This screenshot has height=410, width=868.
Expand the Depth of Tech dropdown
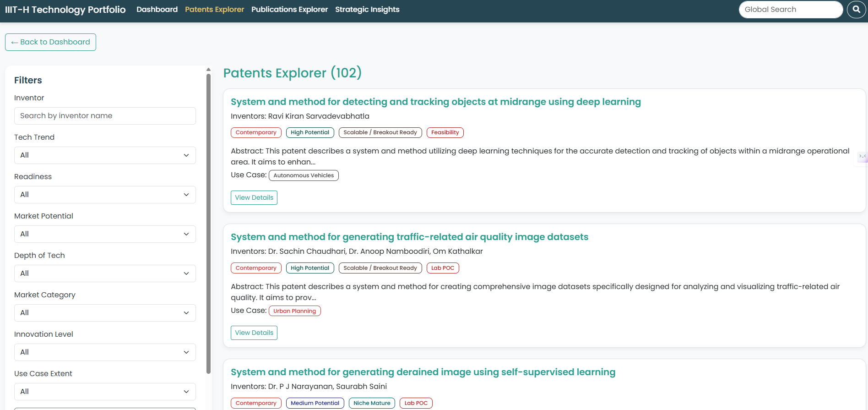coord(105,273)
